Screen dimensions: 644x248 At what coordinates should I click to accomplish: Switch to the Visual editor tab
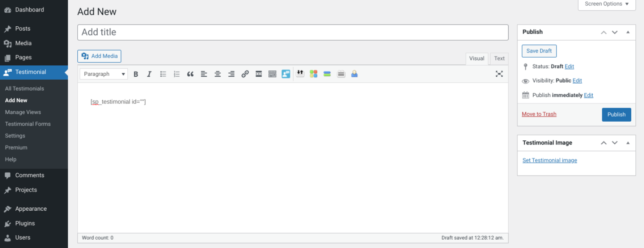477,59
